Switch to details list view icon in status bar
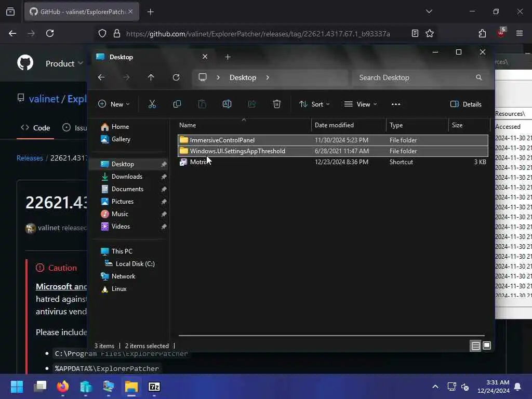Viewport: 532px width, 399px height. pos(475,345)
